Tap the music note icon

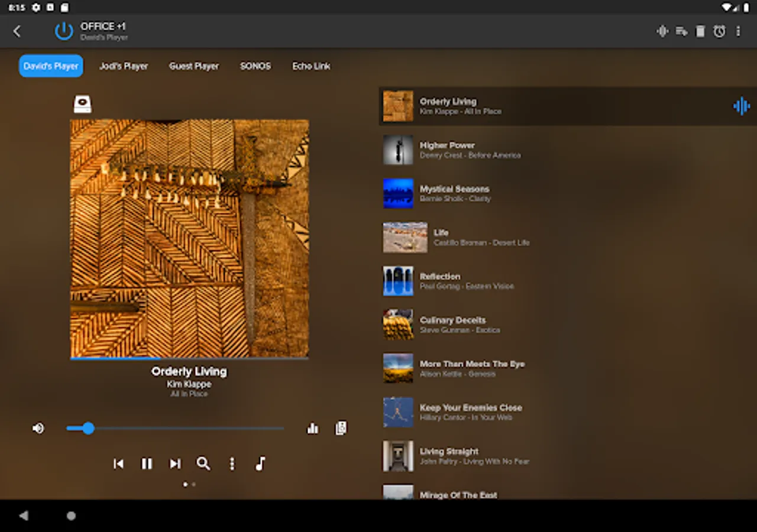(260, 464)
